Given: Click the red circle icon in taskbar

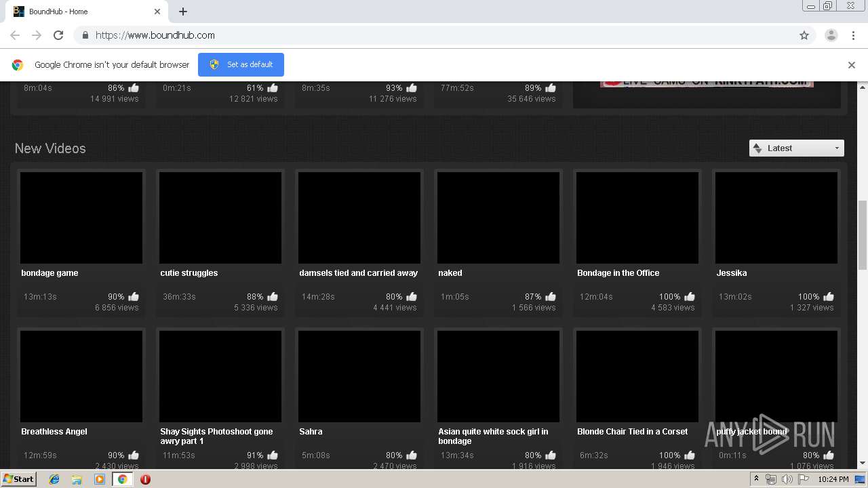Looking at the screenshot, I should coord(145,479).
